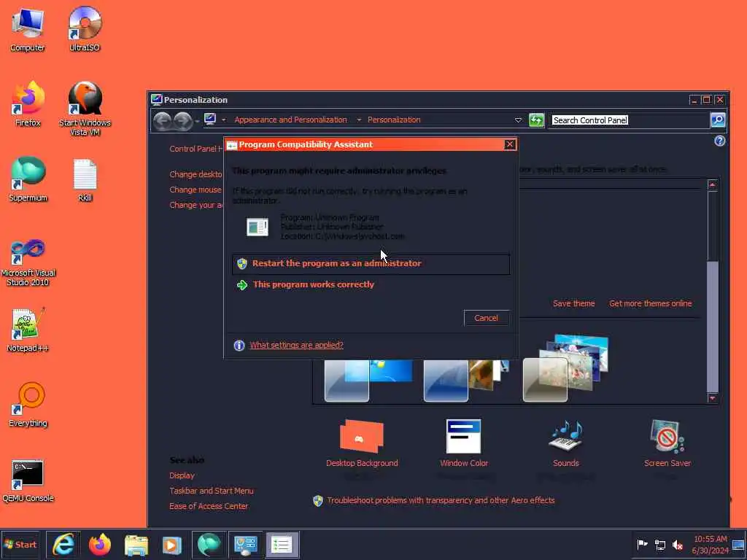
Task: Switch to Supermium in the taskbar
Action: coord(209,545)
